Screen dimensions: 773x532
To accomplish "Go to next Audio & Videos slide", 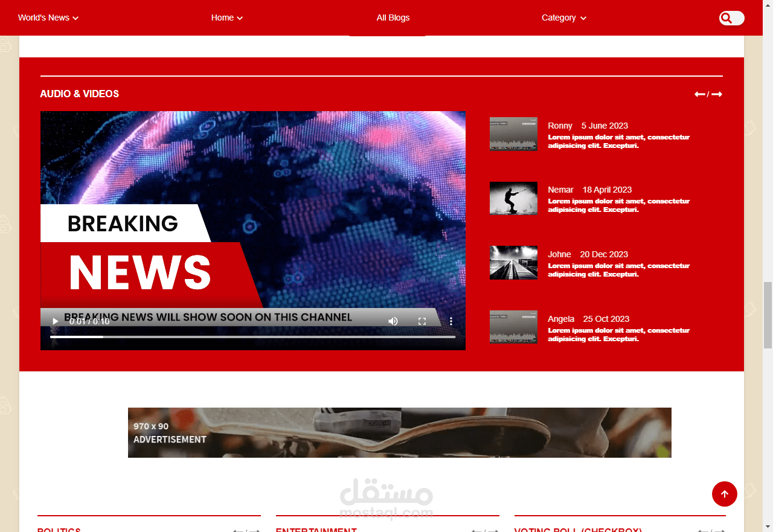I will 717,94.
